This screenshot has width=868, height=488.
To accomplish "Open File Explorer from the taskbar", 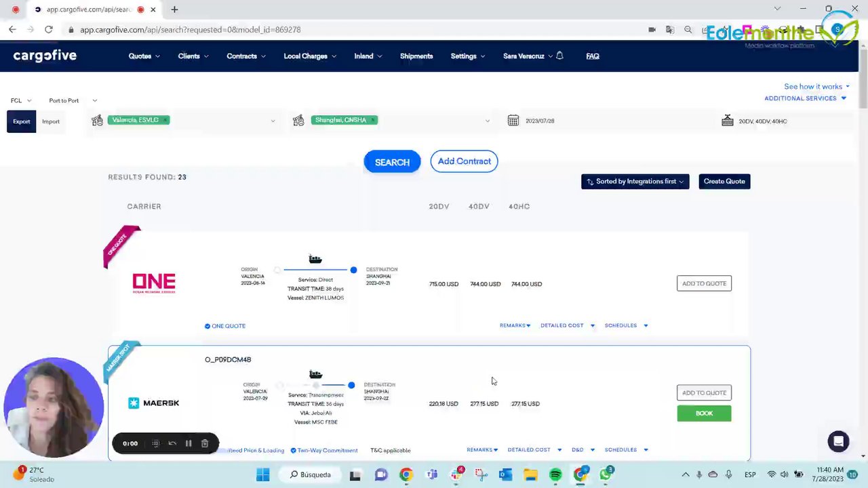I will pyautogui.click(x=530, y=474).
